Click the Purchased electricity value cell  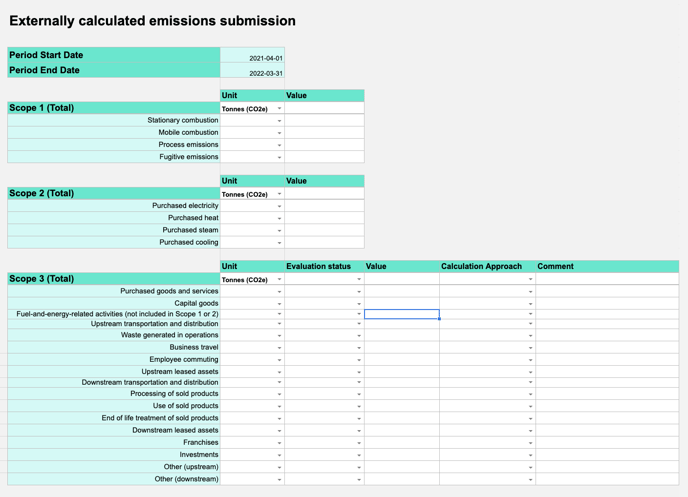click(324, 206)
